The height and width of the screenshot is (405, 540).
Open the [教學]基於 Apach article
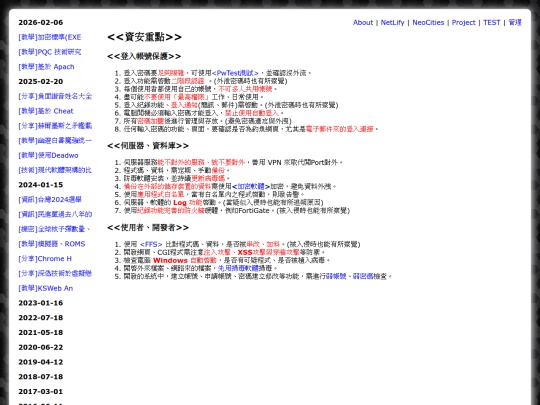click(46, 67)
